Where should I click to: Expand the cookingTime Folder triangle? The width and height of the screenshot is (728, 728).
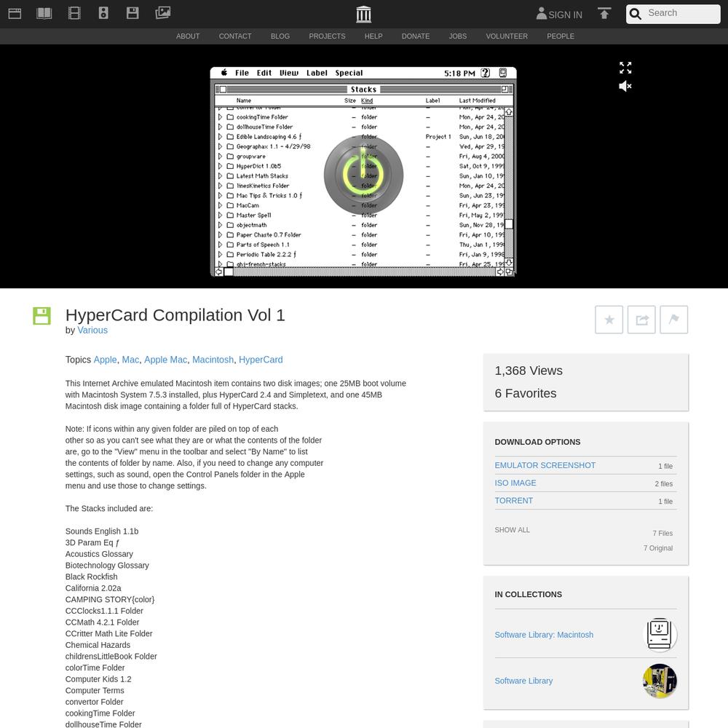click(220, 117)
